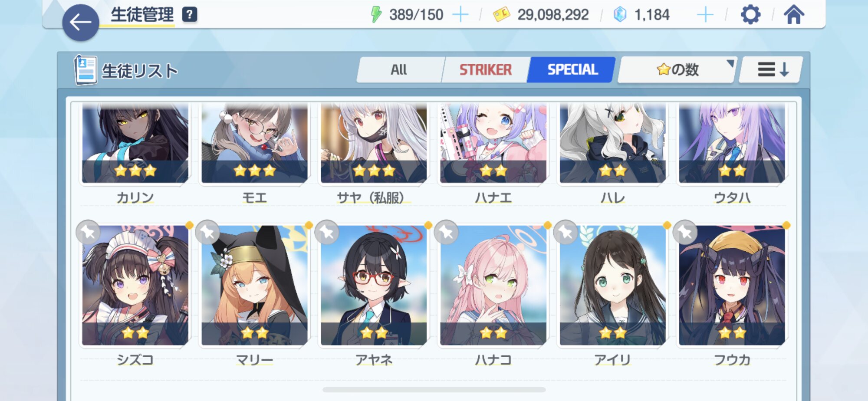Open ハナコ's student portrait
868x401 pixels.
pyautogui.click(x=493, y=285)
